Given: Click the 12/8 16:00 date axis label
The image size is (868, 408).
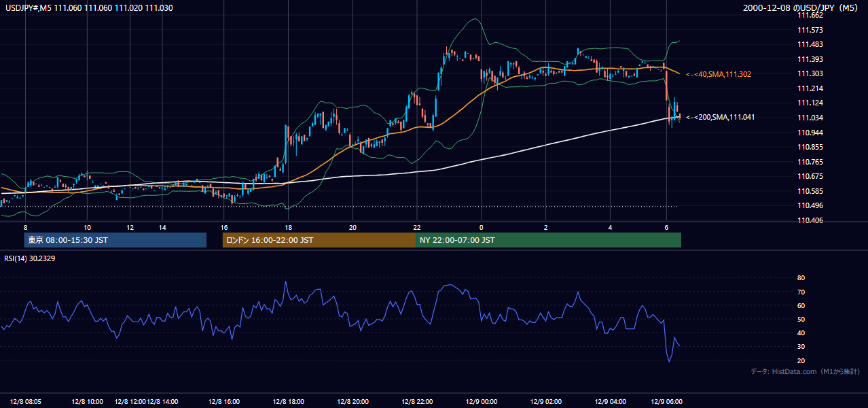Looking at the screenshot, I should point(224,401).
